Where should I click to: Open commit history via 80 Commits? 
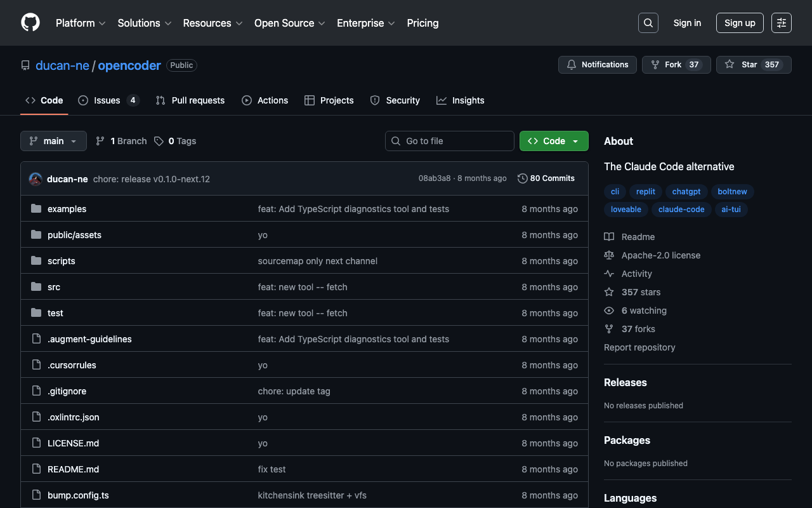(546, 178)
